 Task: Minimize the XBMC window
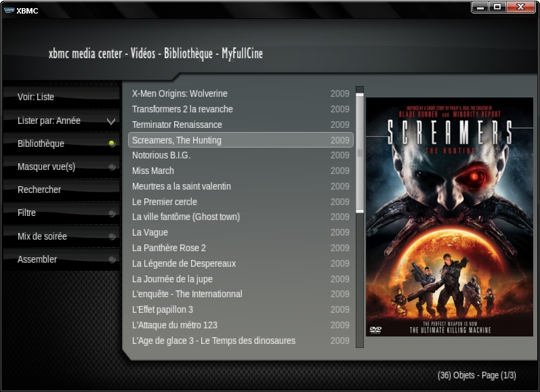tap(480, 7)
